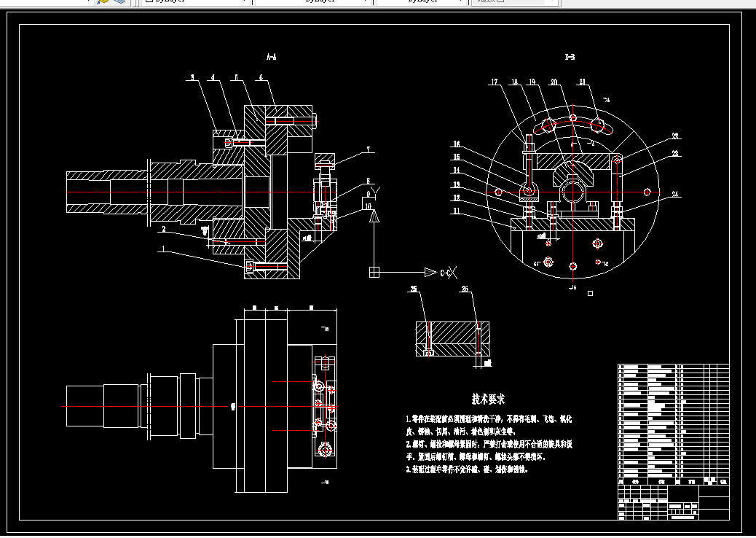Select the 技术要求 heading text

point(489,399)
